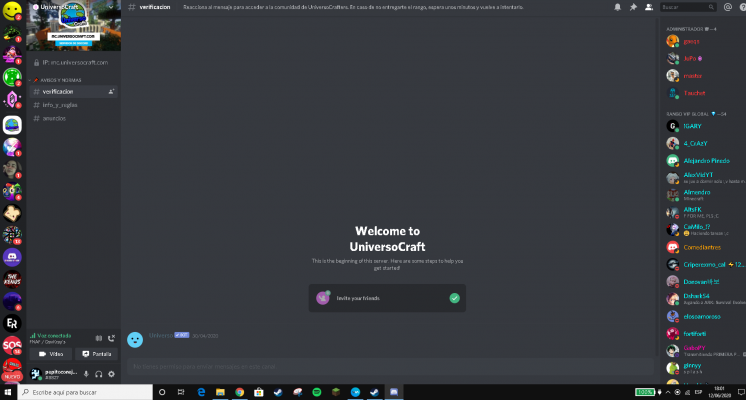Show hidden system tray icons chevron
This screenshot has width=746, height=400.
tap(667, 392)
